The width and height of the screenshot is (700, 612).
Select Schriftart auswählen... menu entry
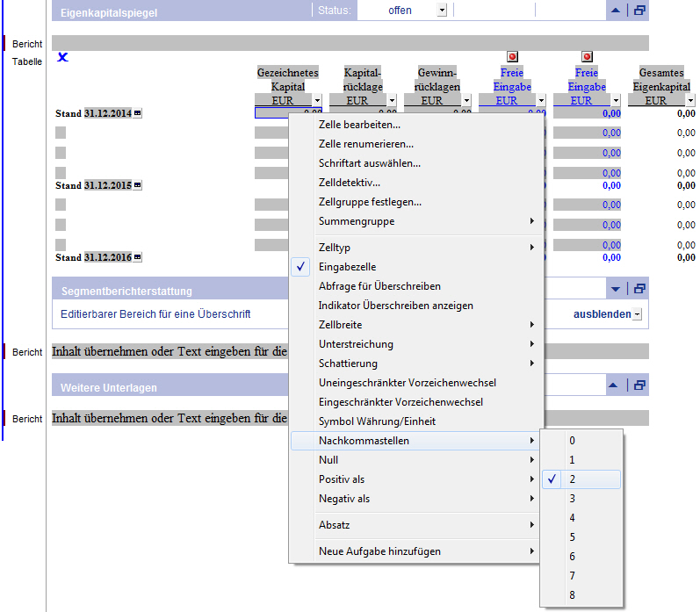(x=414, y=163)
